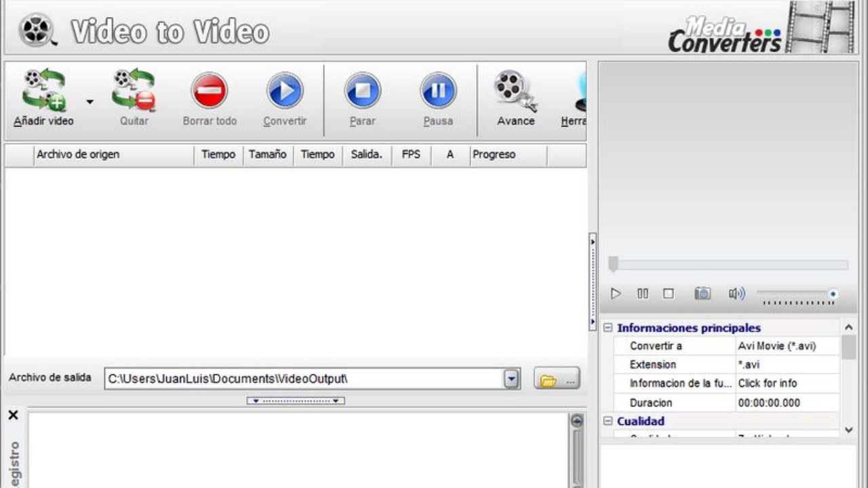868x488 pixels.
Task: Click the preview stop button
Action: click(669, 293)
